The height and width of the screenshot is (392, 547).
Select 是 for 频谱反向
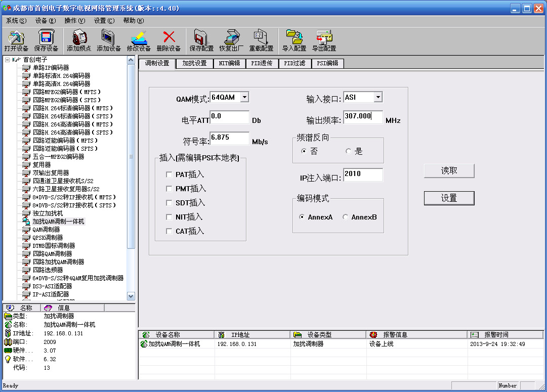click(348, 151)
